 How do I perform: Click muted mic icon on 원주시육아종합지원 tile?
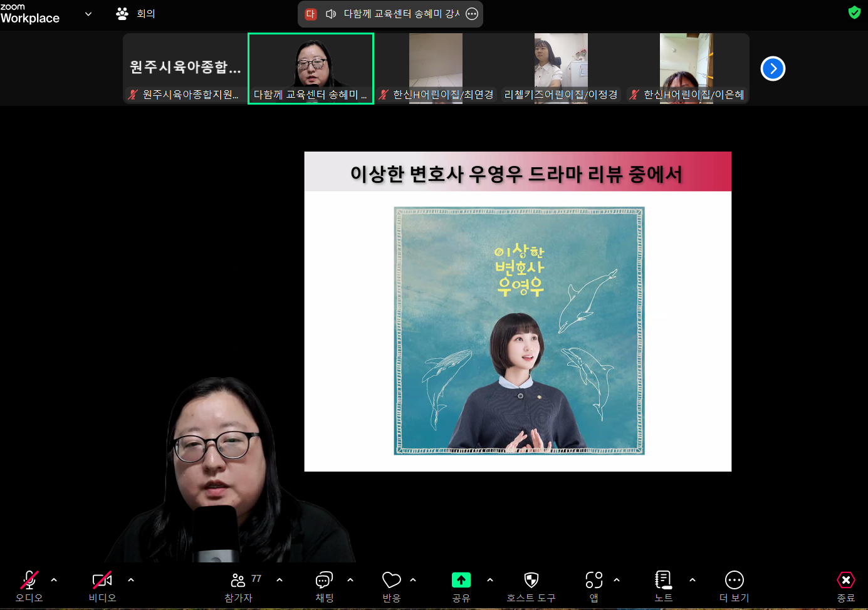tap(133, 95)
